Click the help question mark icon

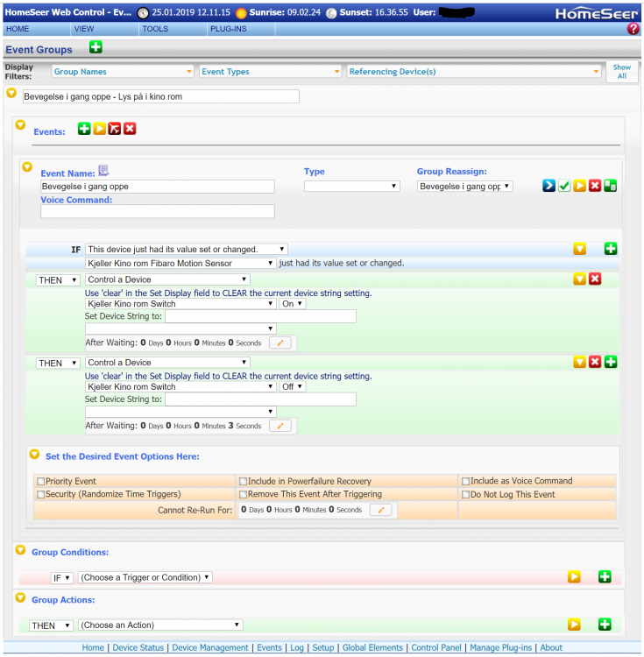pyautogui.click(x=633, y=29)
